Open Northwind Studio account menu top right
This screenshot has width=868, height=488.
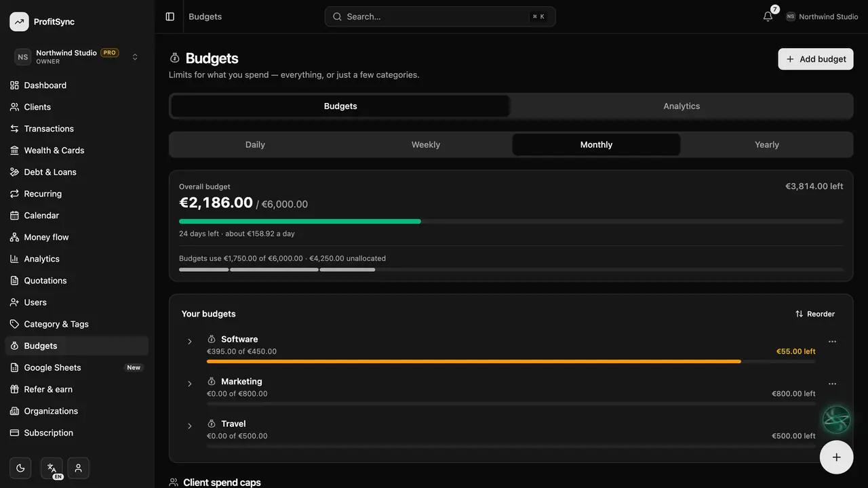click(822, 16)
